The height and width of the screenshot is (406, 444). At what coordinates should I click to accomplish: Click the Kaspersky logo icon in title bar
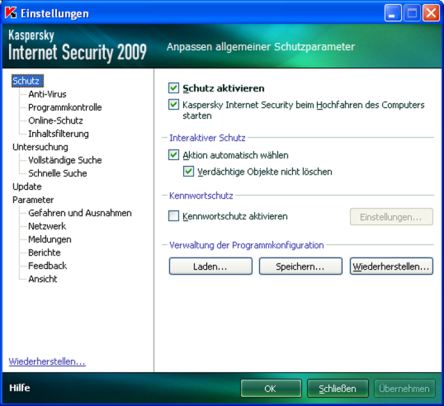[11, 13]
